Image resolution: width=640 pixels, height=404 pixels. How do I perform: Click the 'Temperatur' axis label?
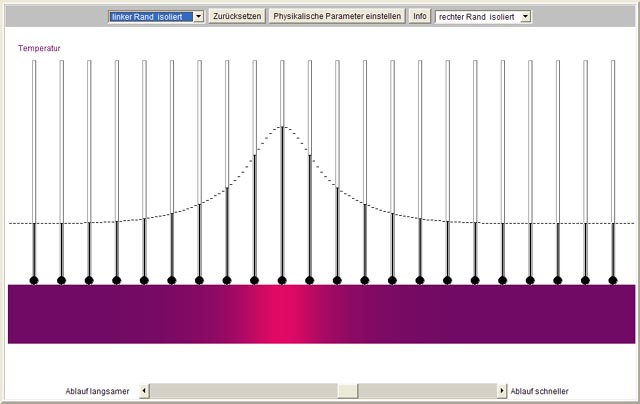pyautogui.click(x=39, y=48)
